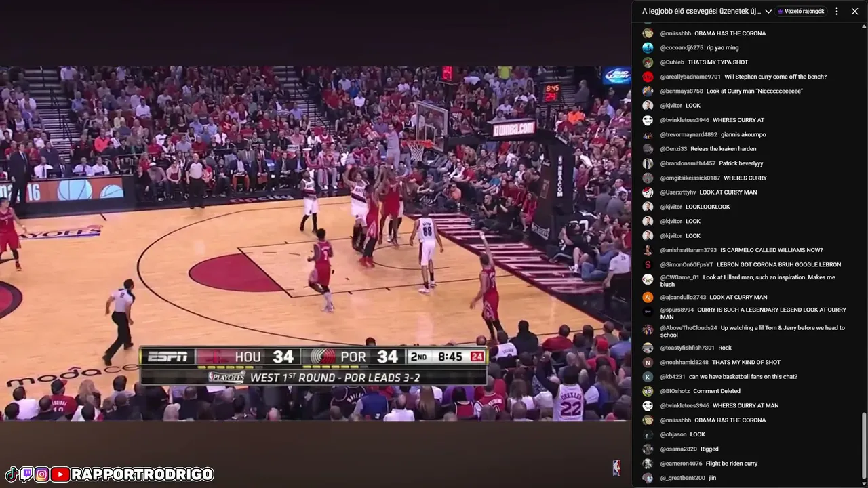Open the chat more options menu
The height and width of the screenshot is (488, 868).
click(x=837, y=11)
